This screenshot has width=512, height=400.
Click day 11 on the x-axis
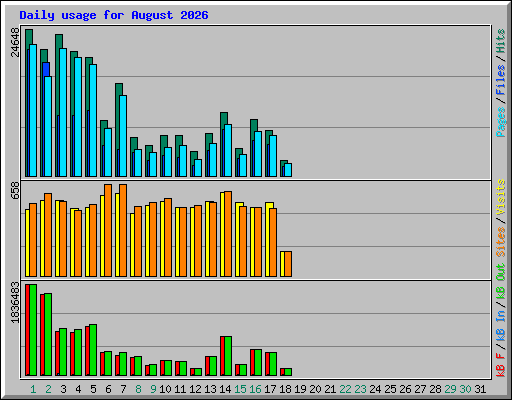click(180, 389)
